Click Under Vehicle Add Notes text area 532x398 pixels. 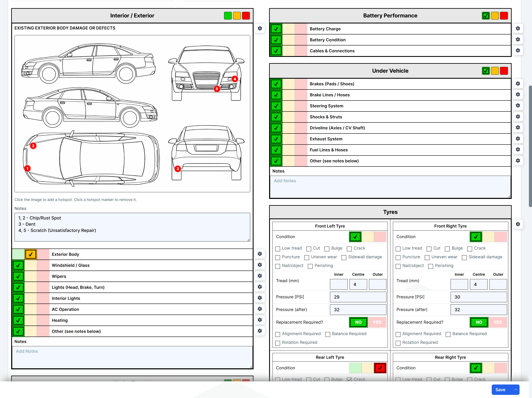pyautogui.click(x=390, y=186)
